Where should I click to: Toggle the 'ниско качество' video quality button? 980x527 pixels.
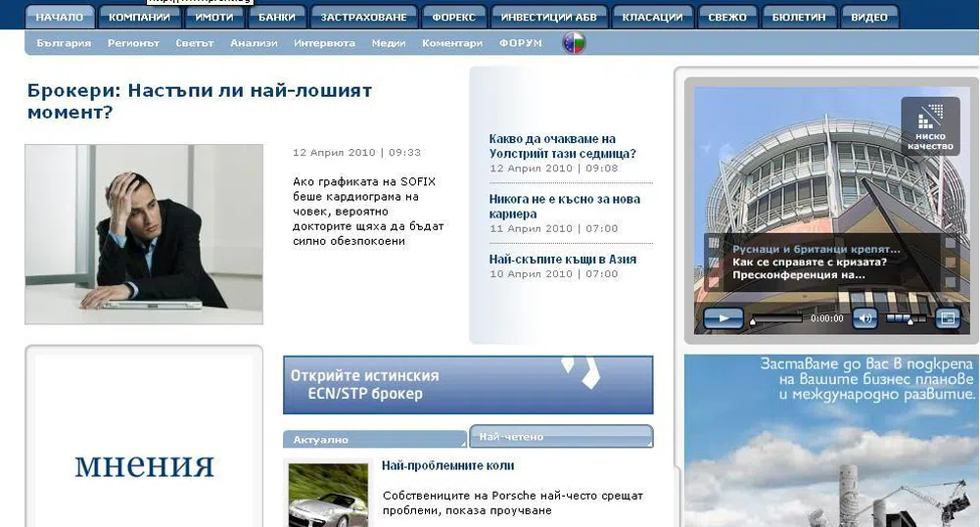click(x=930, y=127)
